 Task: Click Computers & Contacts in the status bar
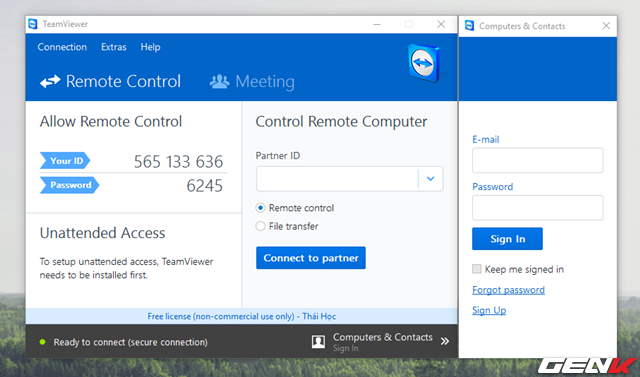pyautogui.click(x=382, y=337)
